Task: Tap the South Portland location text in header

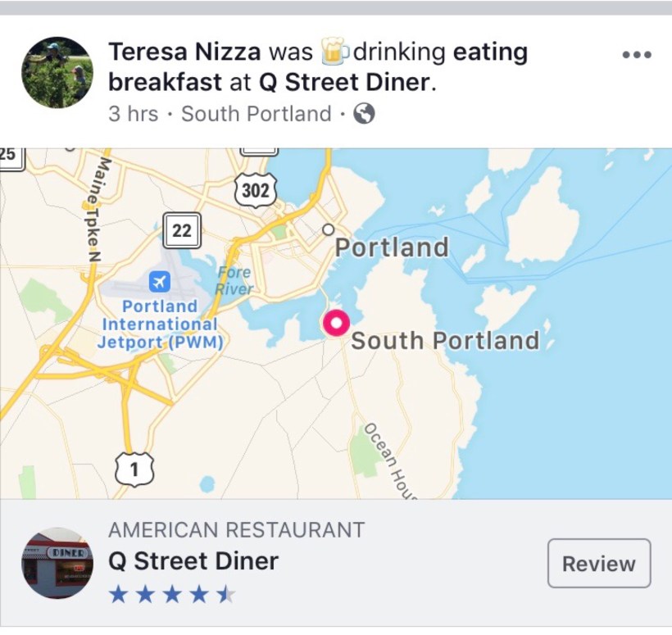Action: click(256, 114)
